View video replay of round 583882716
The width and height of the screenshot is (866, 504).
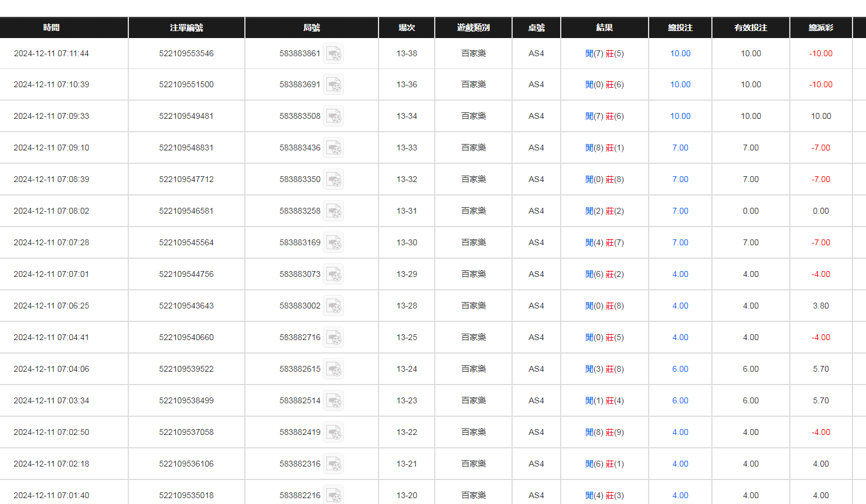[x=334, y=338]
